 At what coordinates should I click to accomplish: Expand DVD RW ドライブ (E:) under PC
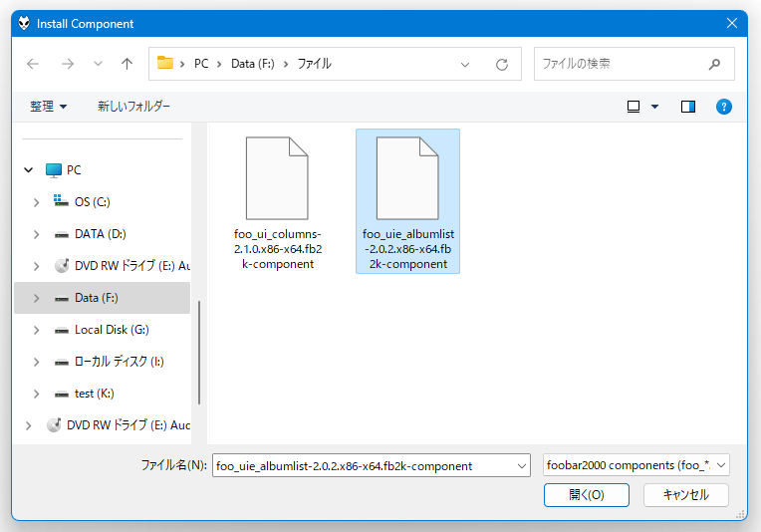click(37, 266)
